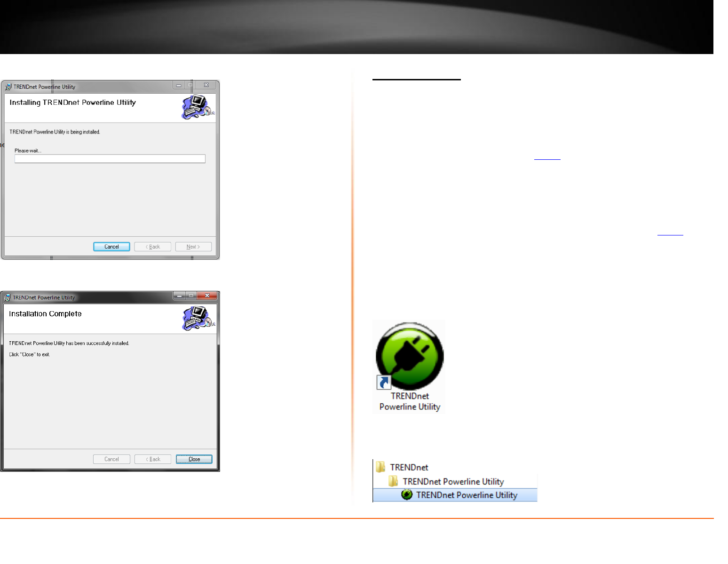Click the installer computer graphic in Installation Complete dialog
728x564 pixels.
198,319
